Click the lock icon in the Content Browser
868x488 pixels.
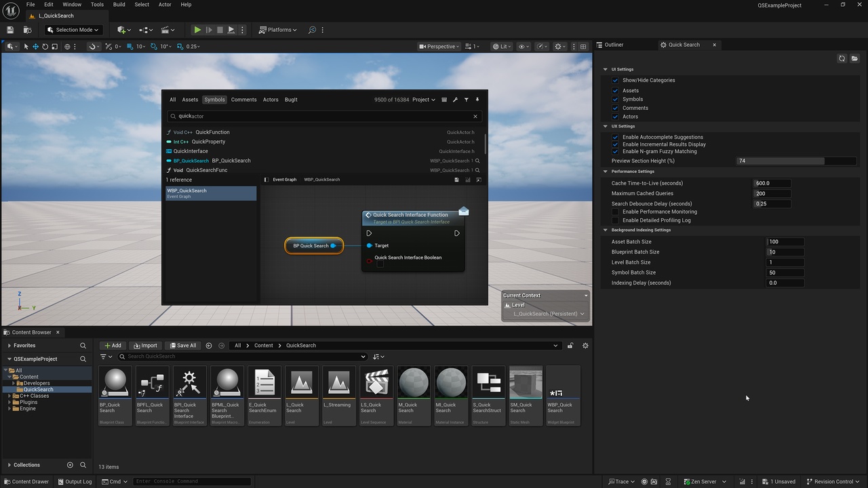570,346
